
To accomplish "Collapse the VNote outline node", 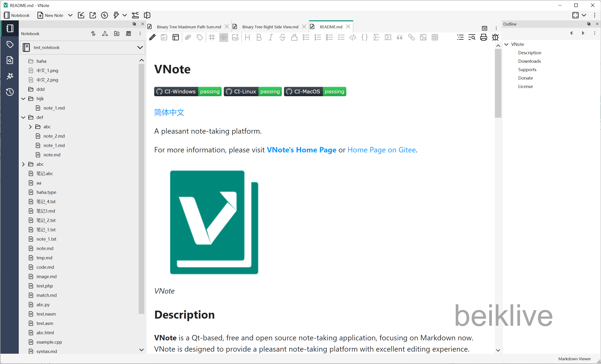I will pyautogui.click(x=507, y=44).
